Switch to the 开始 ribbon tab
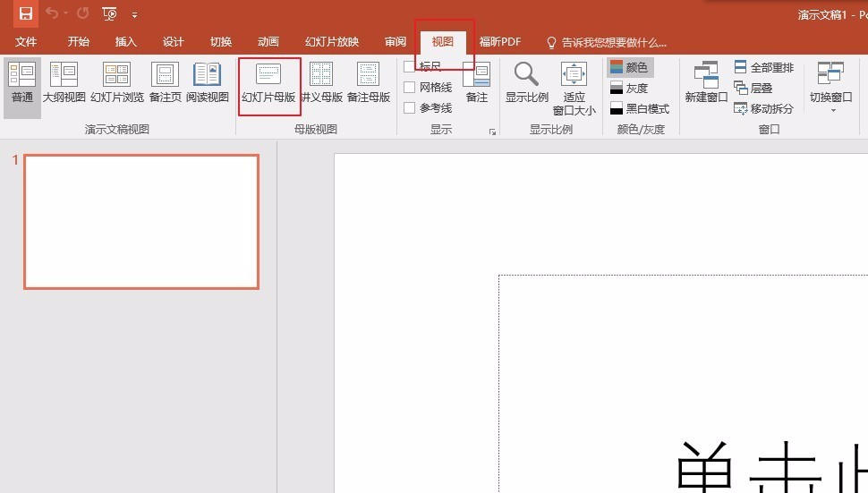 pyautogui.click(x=78, y=41)
